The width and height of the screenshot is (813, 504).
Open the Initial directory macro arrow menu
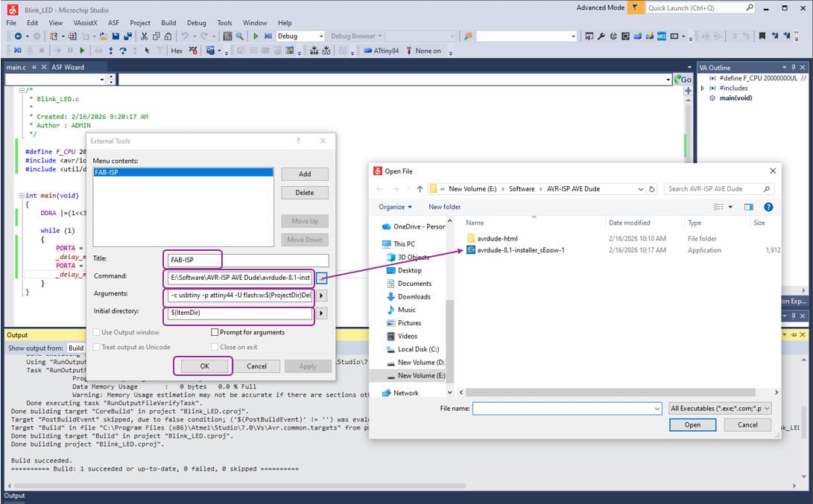321,313
